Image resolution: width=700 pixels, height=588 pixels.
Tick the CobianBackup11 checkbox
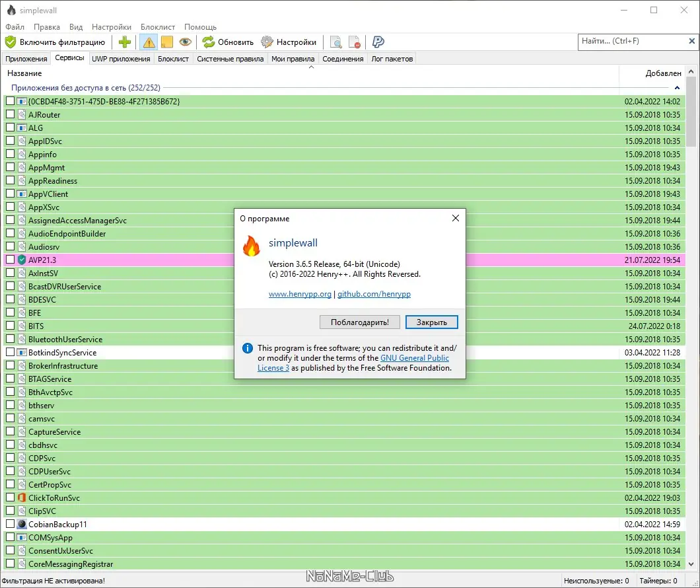[11, 524]
